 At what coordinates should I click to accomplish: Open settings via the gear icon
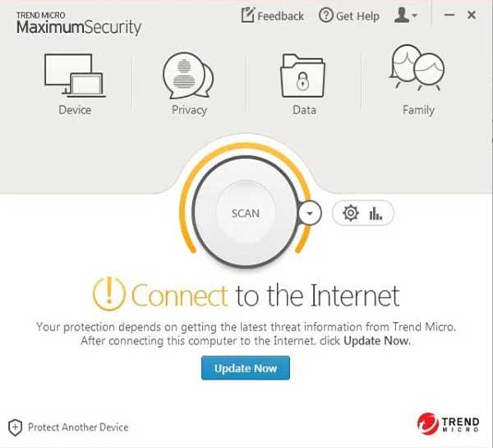351,213
